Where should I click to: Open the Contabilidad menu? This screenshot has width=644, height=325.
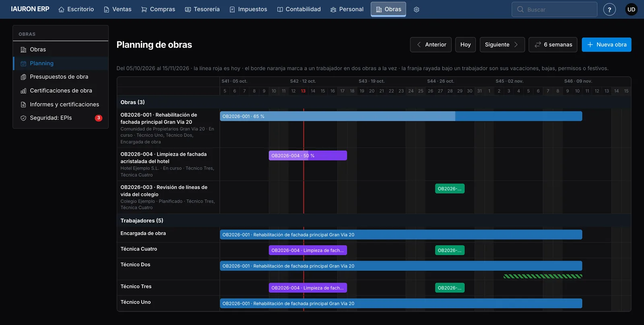tap(299, 9)
